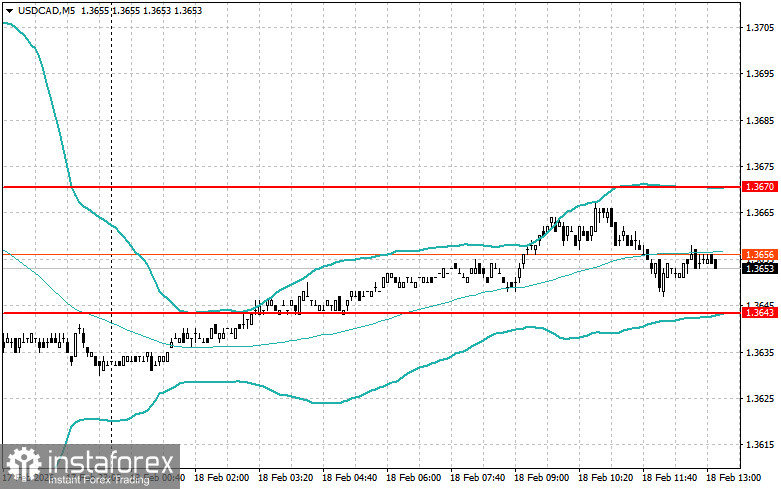Select the red 1.3670 price label
Image resolution: width=781 pixels, height=489 pixels.
[760, 187]
